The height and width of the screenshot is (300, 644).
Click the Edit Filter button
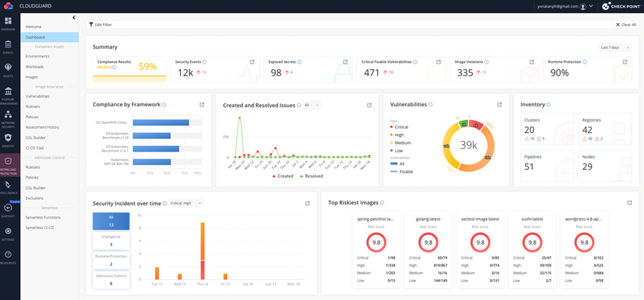(x=100, y=24)
